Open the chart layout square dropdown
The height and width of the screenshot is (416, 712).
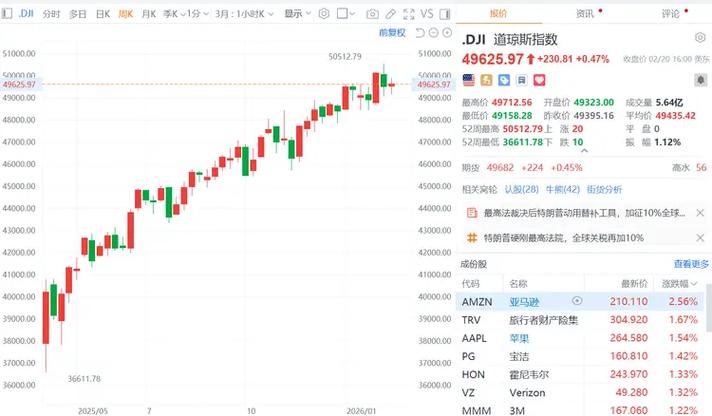click(x=346, y=14)
